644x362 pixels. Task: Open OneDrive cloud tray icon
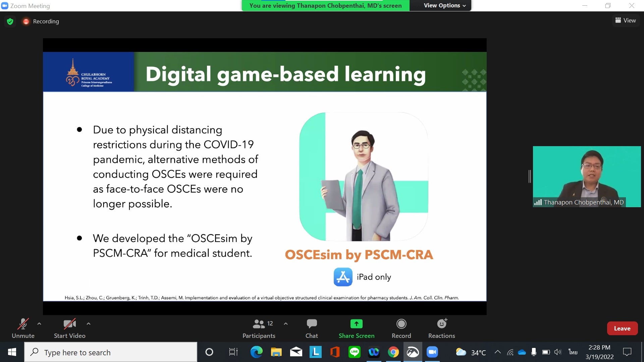tap(522, 352)
